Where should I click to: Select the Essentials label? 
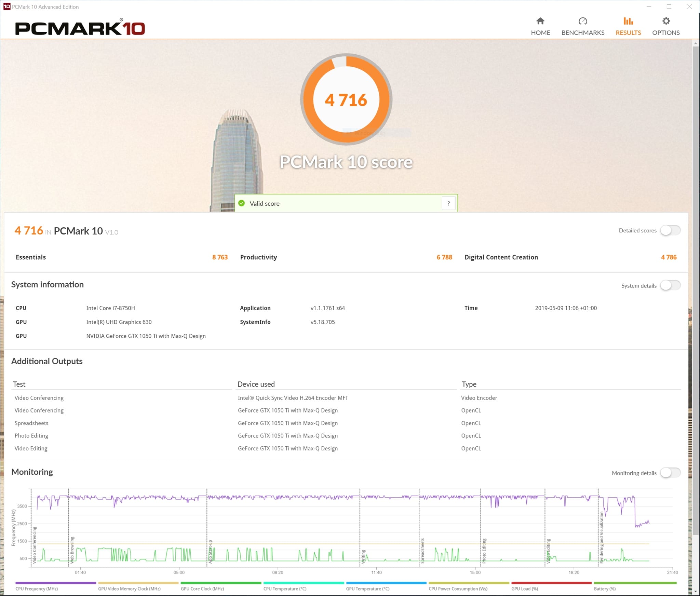31,257
